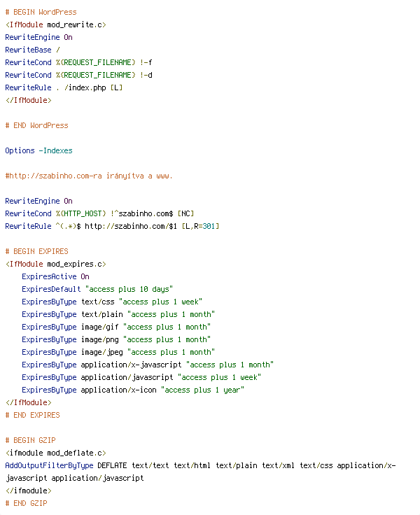420x515 pixels.
Task: Click the ExpiresByType image/png line
Action: pyautogui.click(x=116, y=339)
